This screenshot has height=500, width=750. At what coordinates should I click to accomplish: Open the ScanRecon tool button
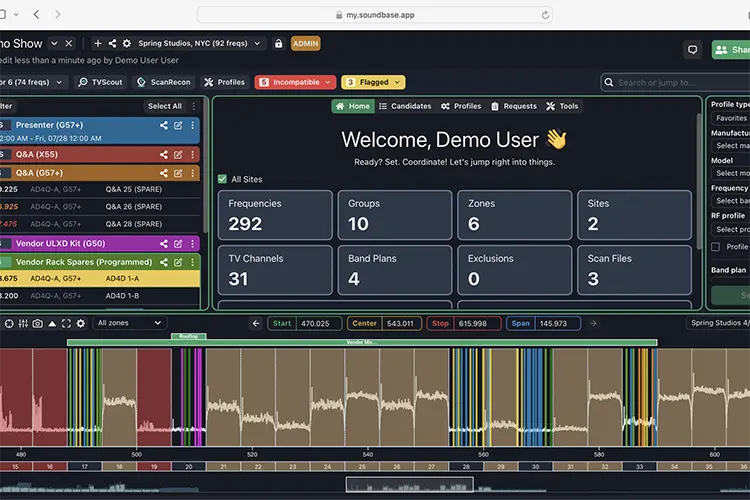(164, 82)
